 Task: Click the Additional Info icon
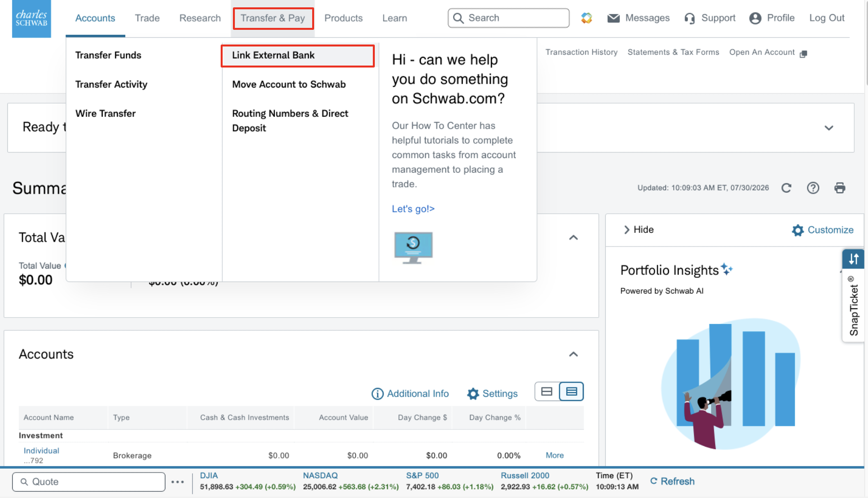pos(377,394)
